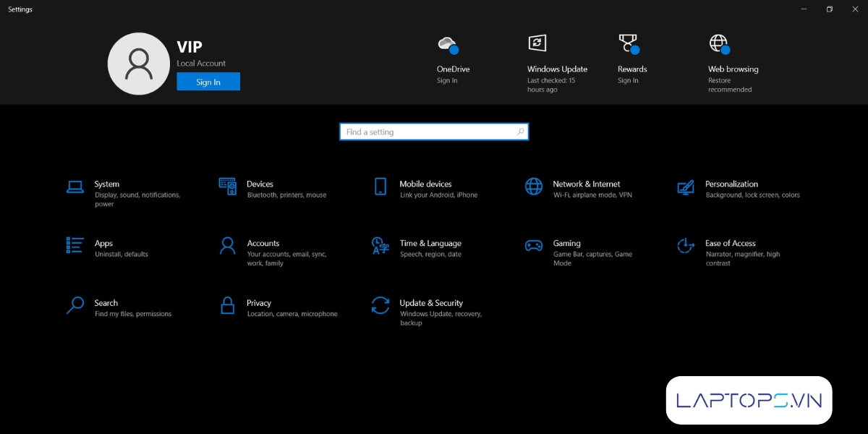The width and height of the screenshot is (868, 434).
Task: Click the "Sign In" text under OneDrive
Action: pyautogui.click(x=447, y=80)
